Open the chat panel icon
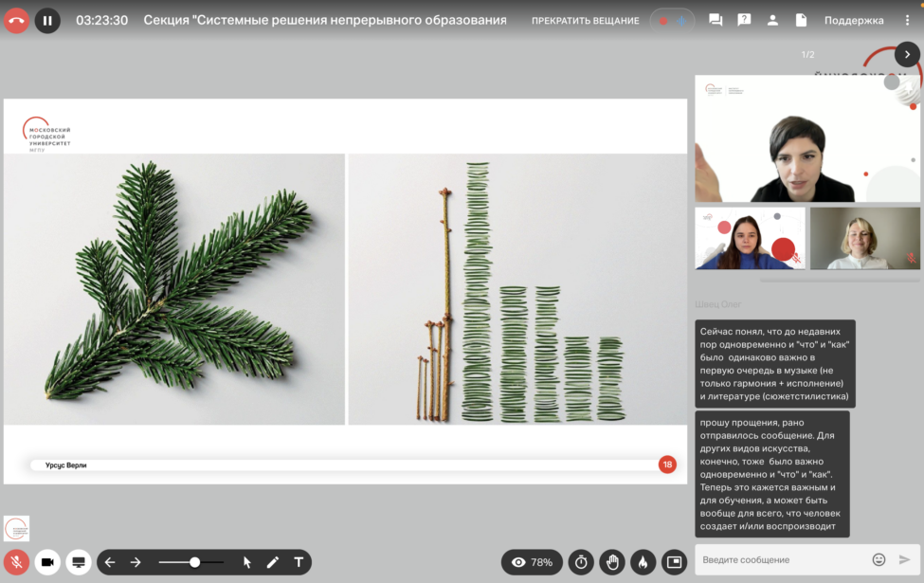 [x=716, y=20]
